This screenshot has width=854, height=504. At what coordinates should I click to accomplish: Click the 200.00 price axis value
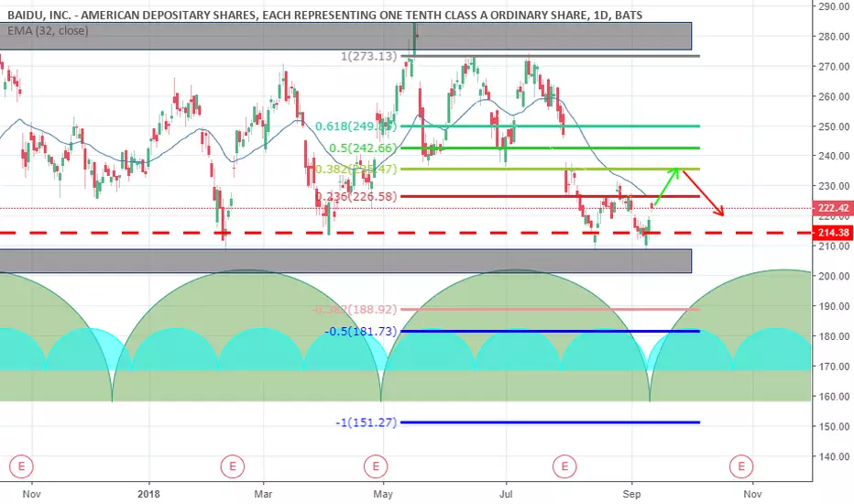tap(834, 276)
